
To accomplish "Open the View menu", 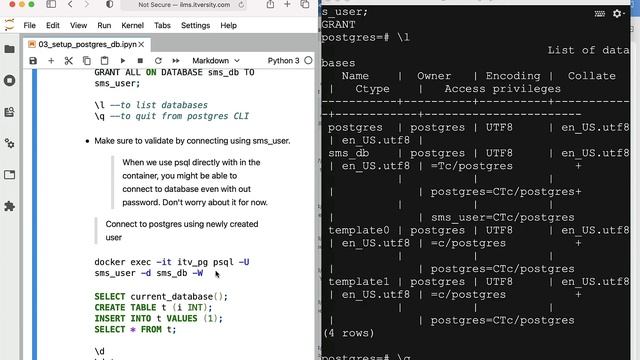I will point(78,25).
